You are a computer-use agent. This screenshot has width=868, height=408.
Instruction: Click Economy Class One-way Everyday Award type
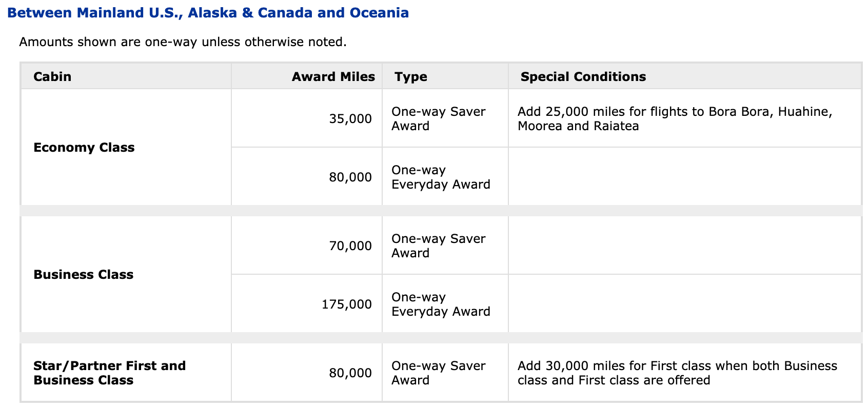pyautogui.click(x=440, y=177)
